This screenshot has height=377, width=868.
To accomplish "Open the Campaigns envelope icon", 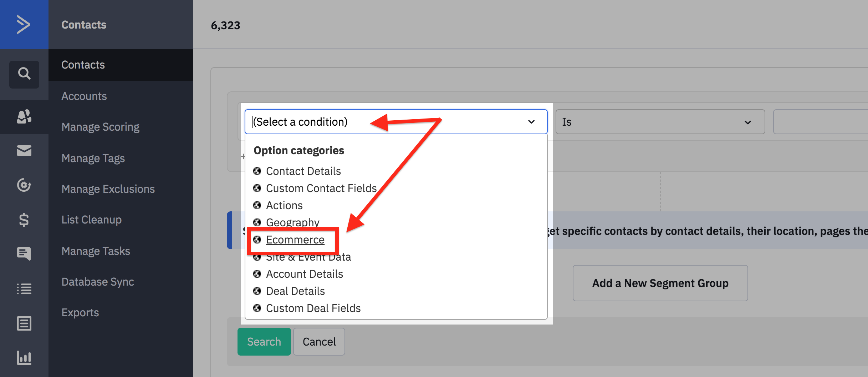I will [24, 151].
